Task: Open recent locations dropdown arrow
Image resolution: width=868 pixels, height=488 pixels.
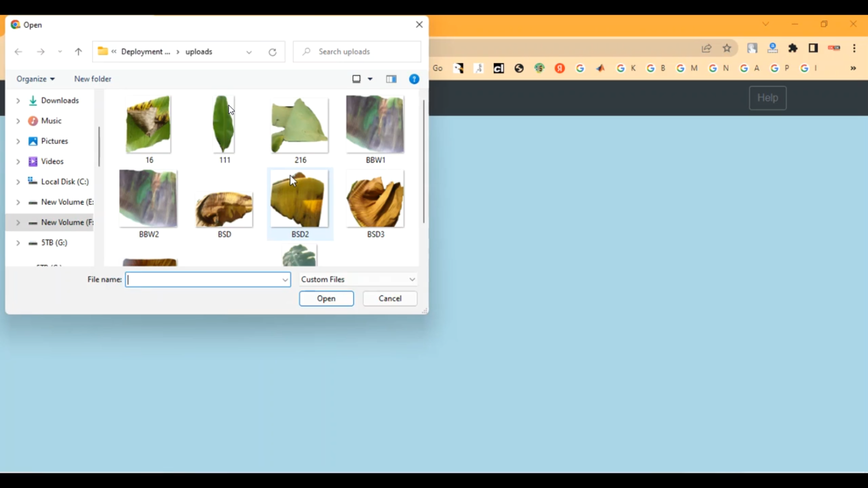Action: [60, 52]
